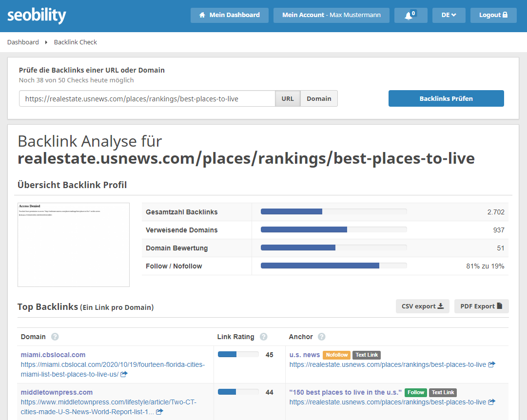Click 'Follow / Nofollow' label
The image size is (527, 420).
tap(174, 266)
